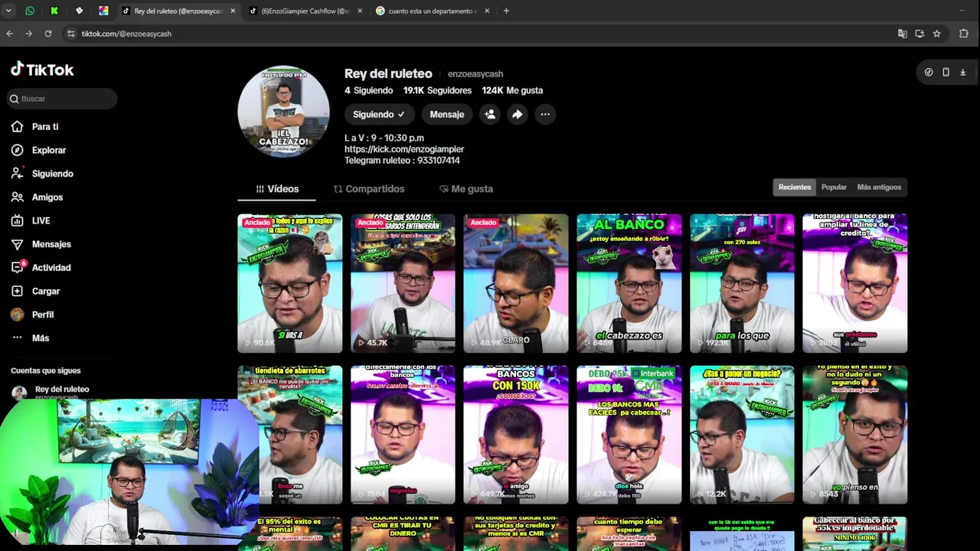This screenshot has width=980, height=551.
Task: Open the 'BANCOS CON 150K' video
Action: click(516, 435)
